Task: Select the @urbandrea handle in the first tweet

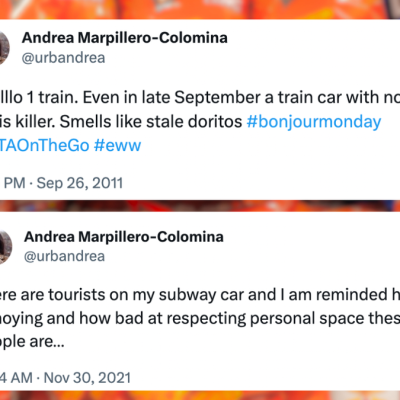Action: tap(63, 58)
